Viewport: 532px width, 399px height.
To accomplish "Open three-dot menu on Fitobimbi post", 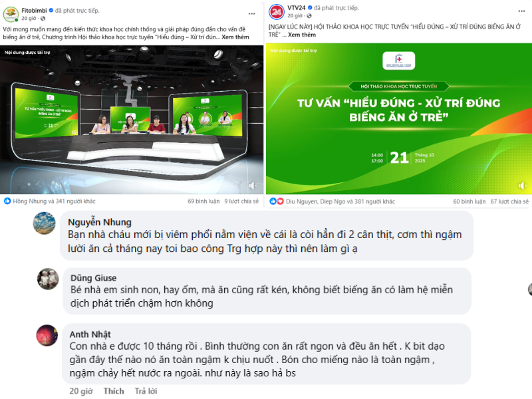I will coord(251,14).
